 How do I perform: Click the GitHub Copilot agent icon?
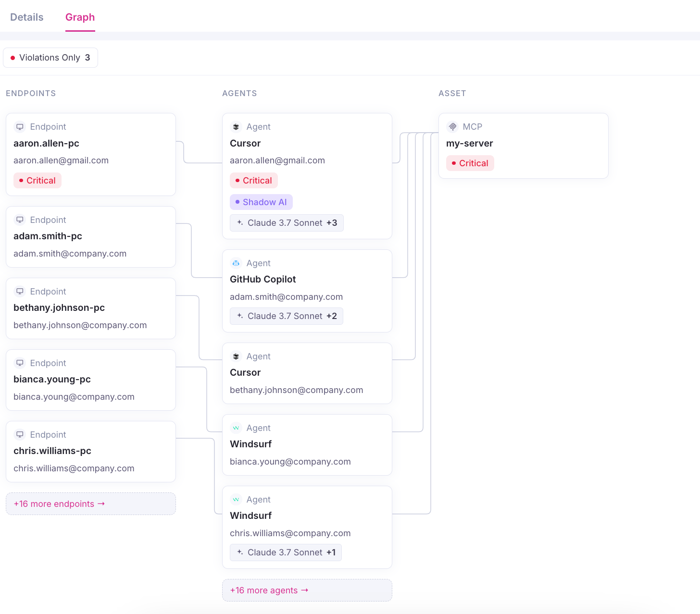[236, 263]
